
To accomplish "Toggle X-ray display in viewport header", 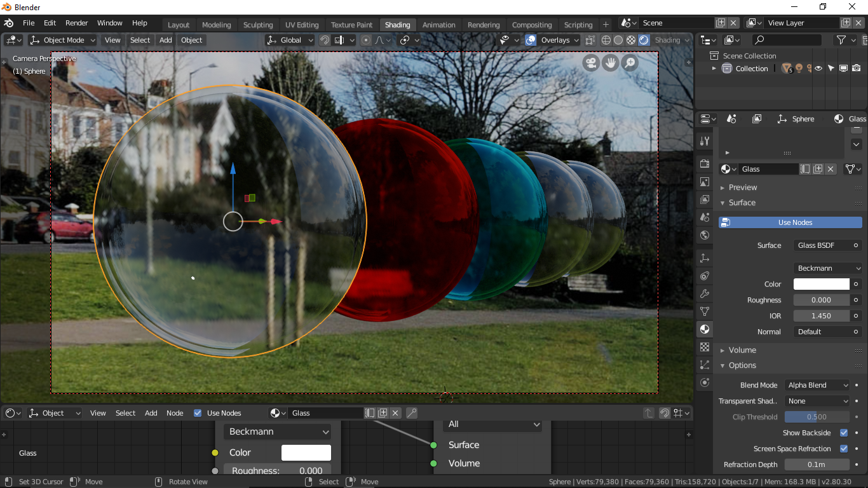I will (x=590, y=40).
